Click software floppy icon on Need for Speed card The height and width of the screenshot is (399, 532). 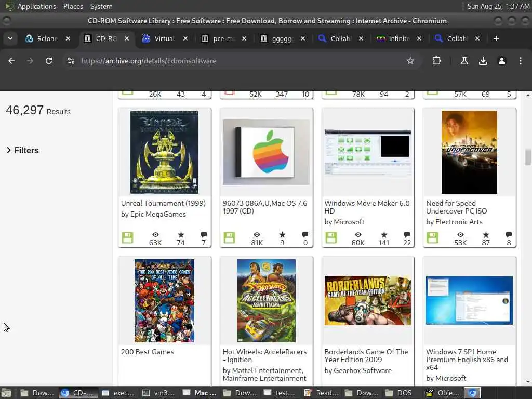click(x=432, y=238)
